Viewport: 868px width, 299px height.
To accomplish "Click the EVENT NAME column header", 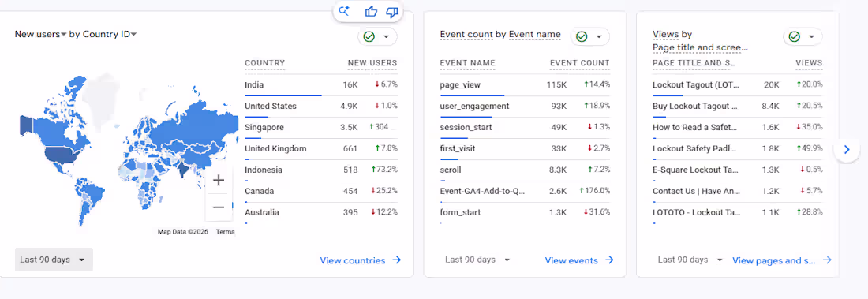I will pos(467,63).
